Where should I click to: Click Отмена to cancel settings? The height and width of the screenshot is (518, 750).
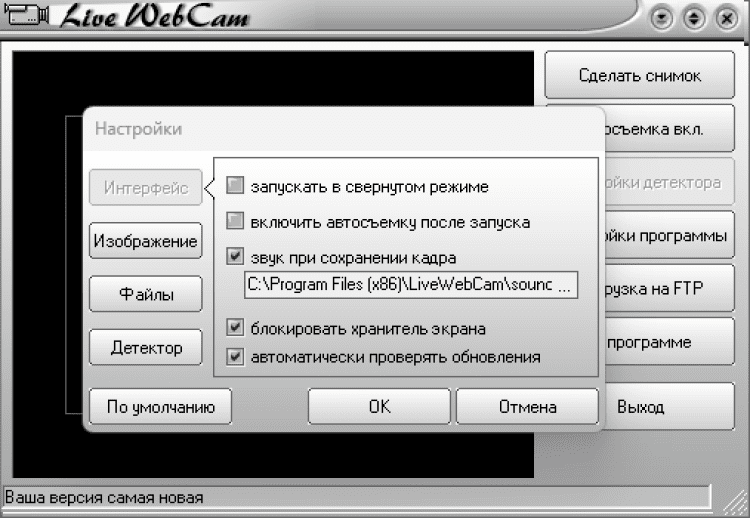[527, 407]
